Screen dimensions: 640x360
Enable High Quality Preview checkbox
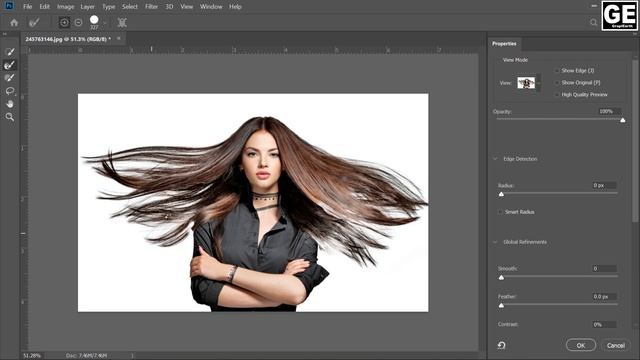pos(557,95)
